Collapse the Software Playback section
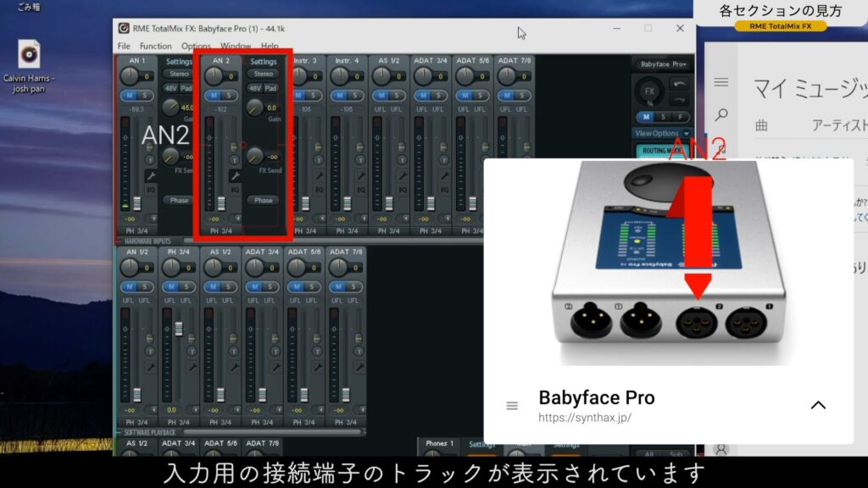The height and width of the screenshot is (488, 868). click(119, 432)
